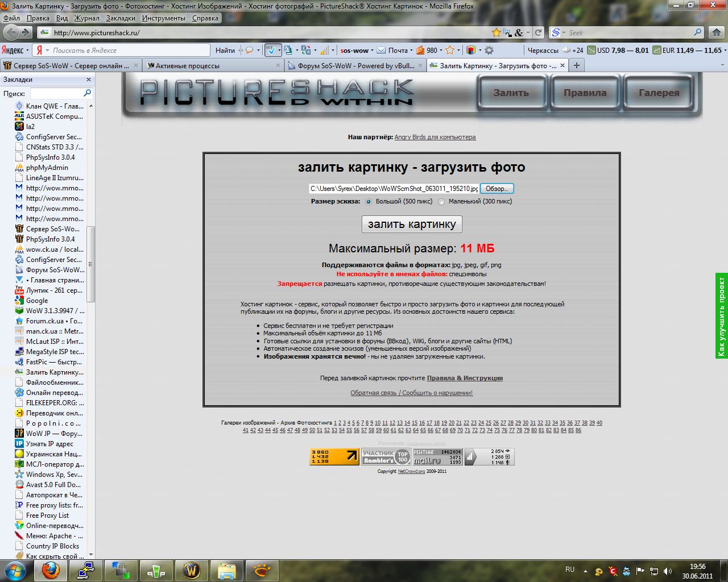The width and height of the screenshot is (728, 582).
Task: Click the bookmarks sidebar search field
Action: pos(56,93)
